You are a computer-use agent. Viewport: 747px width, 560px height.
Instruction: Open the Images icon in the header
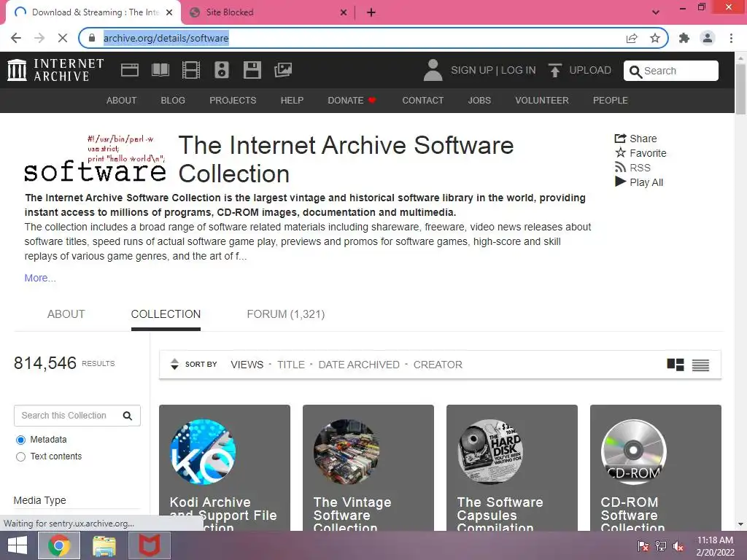[283, 70]
